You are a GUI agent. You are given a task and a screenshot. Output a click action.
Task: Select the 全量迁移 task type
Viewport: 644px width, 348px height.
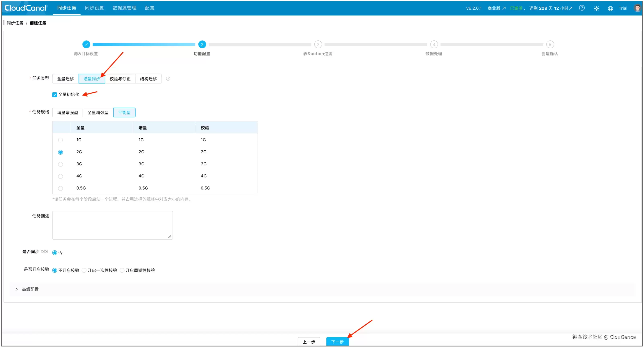(65, 79)
